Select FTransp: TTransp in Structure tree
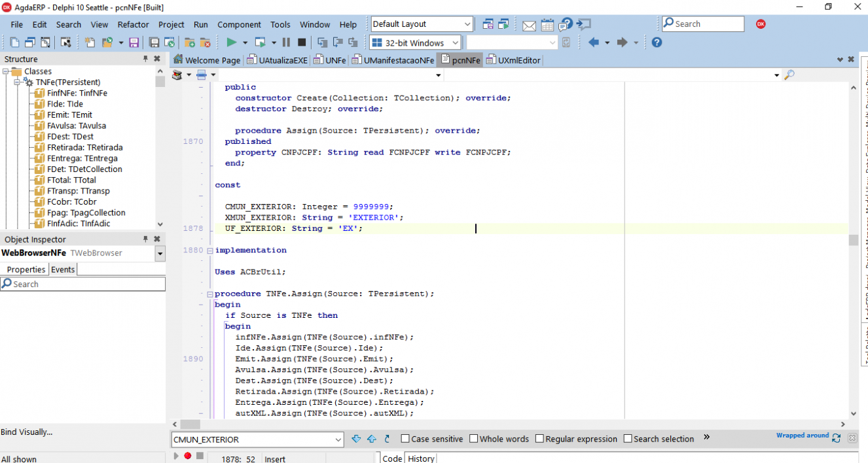The height and width of the screenshot is (463, 868). click(x=78, y=191)
